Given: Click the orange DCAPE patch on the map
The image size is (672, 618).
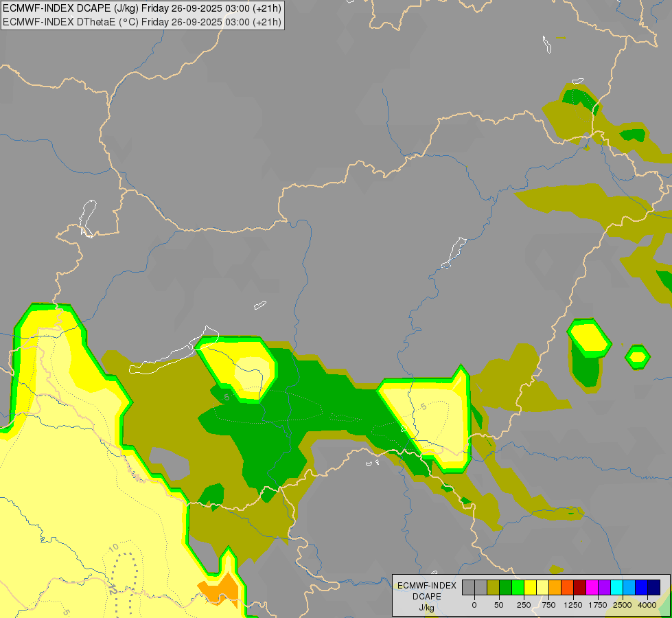Looking at the screenshot, I should pyautogui.click(x=220, y=590).
